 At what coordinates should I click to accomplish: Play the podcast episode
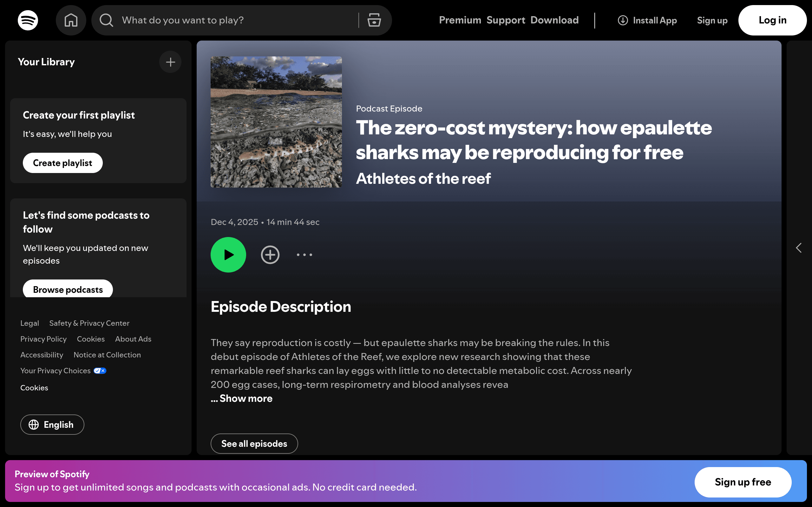[x=228, y=255]
